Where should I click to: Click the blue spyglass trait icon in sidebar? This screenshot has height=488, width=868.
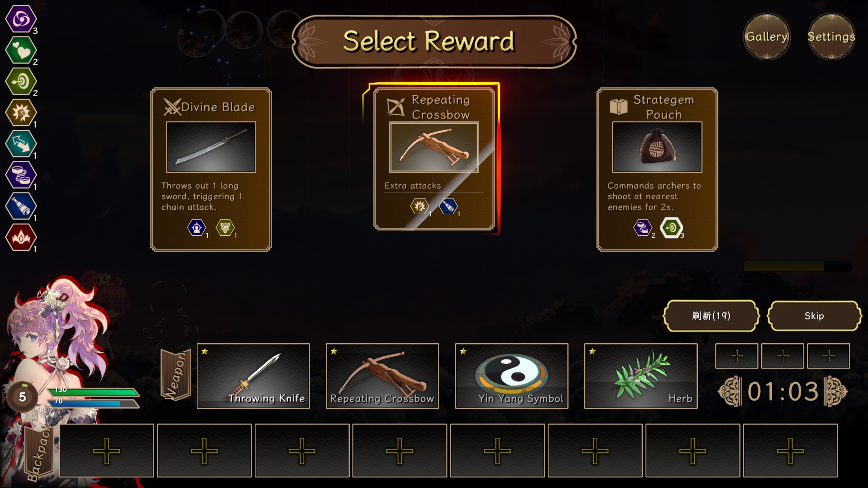click(x=21, y=206)
